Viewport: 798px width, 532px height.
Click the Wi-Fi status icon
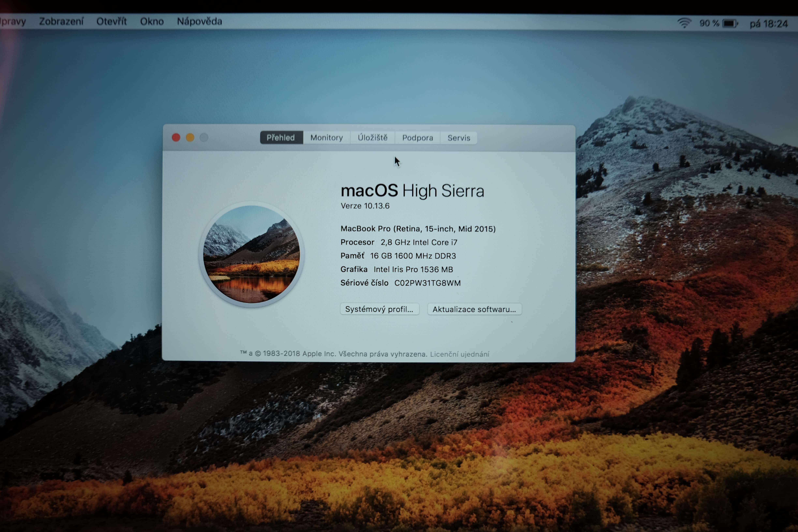click(684, 23)
